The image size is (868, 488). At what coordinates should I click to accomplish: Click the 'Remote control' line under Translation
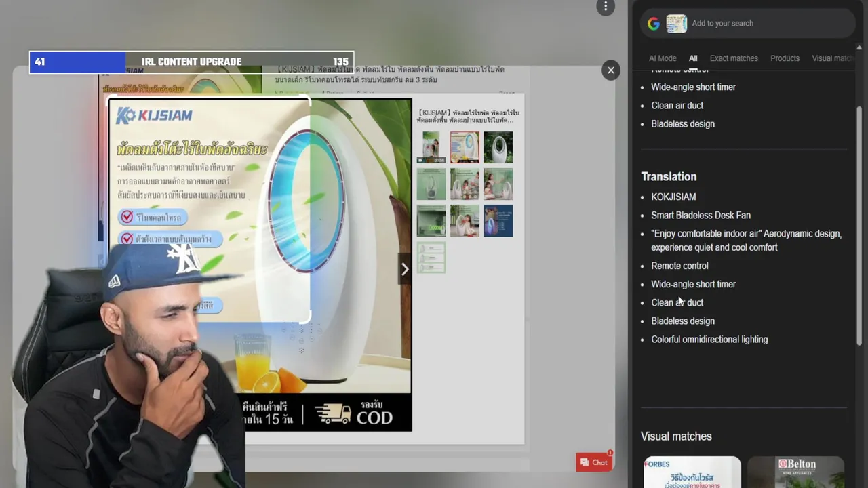[x=679, y=266]
